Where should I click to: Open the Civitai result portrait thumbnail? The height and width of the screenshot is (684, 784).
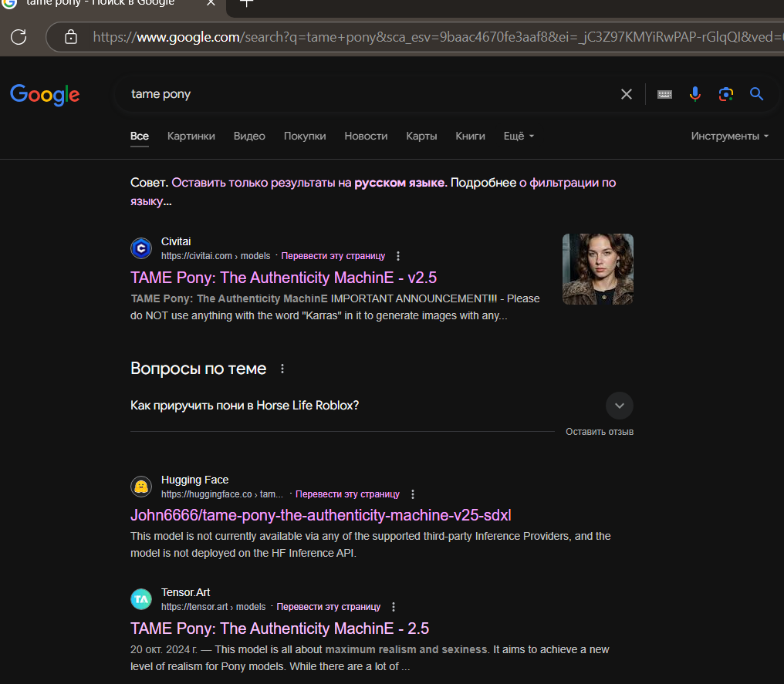point(597,269)
